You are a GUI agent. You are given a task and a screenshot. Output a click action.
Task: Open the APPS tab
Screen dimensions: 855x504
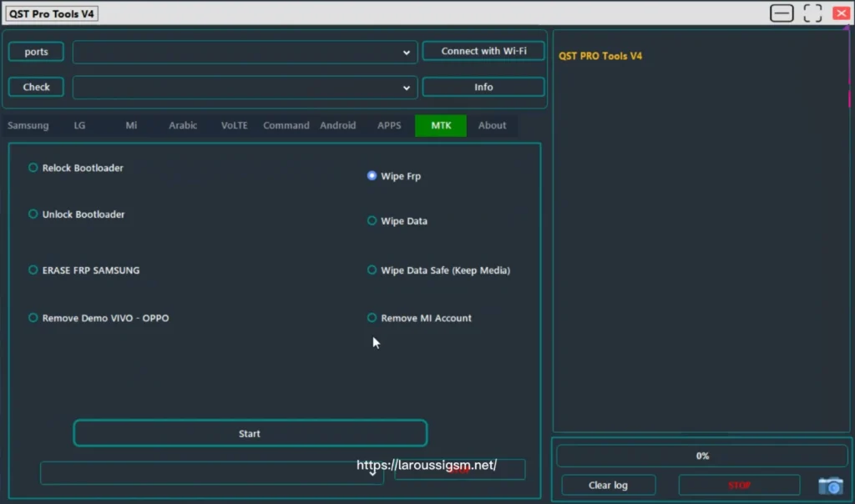(389, 125)
